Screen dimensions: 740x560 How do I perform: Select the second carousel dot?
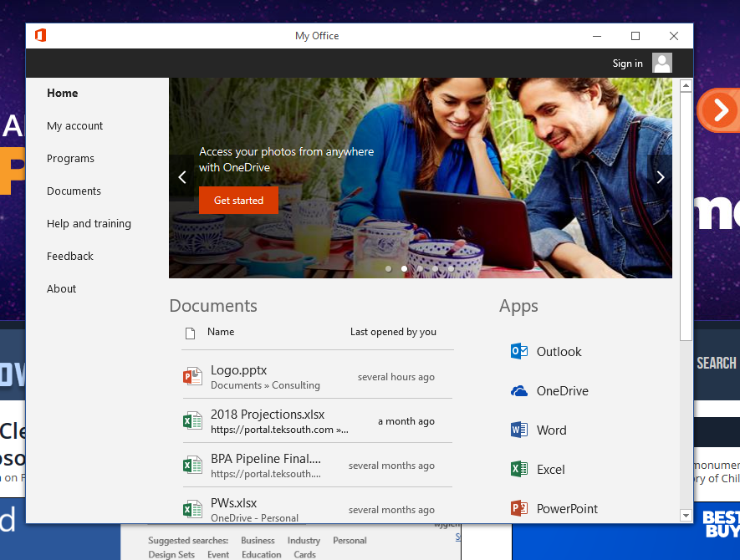click(404, 268)
